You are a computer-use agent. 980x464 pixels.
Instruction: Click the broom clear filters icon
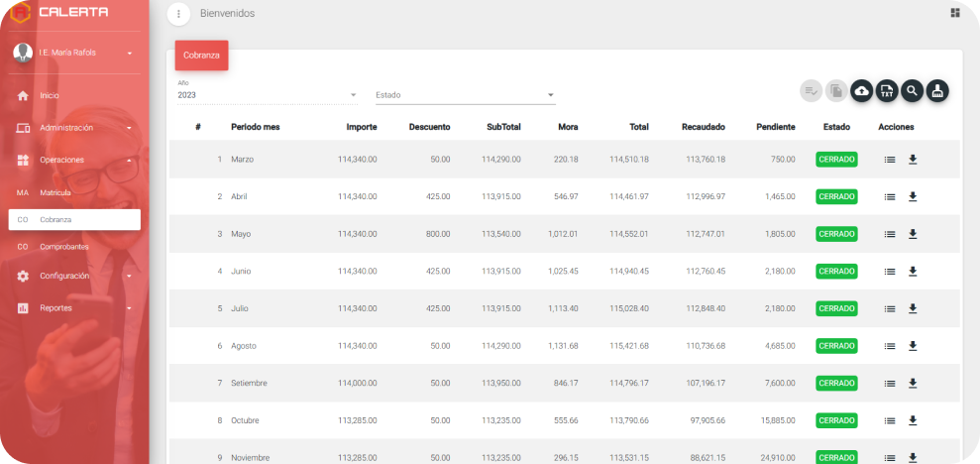point(937,91)
